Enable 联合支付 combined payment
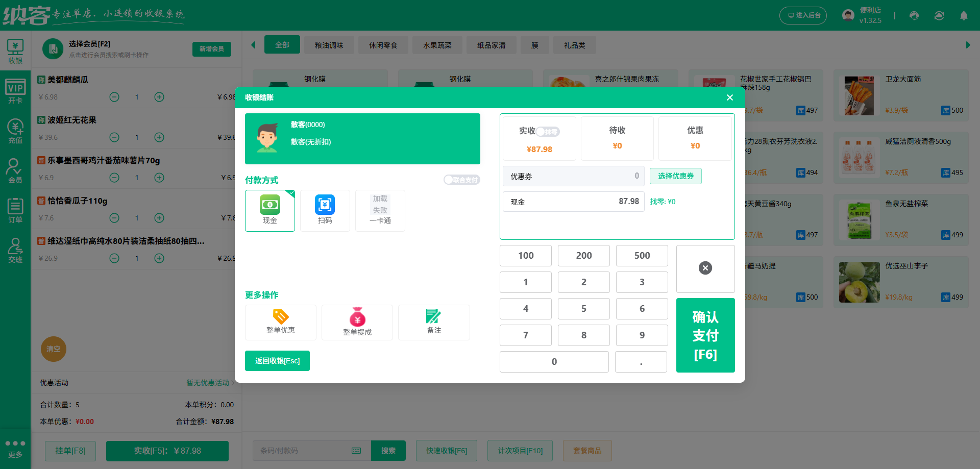 [x=461, y=180]
